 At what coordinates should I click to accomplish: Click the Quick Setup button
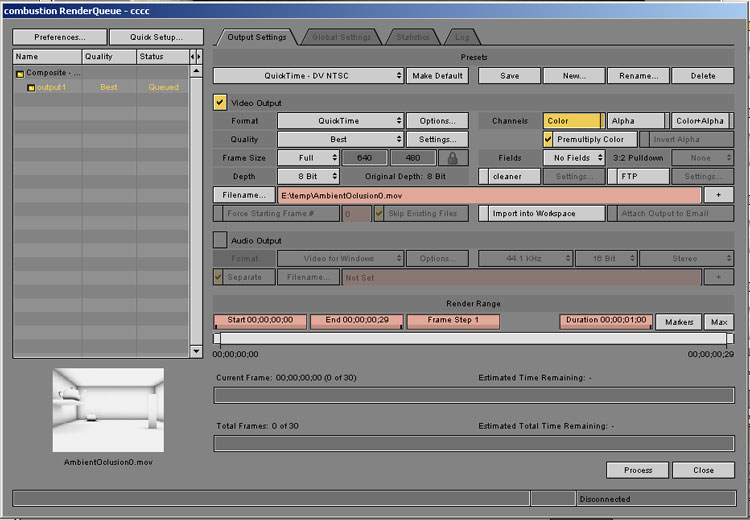(156, 37)
